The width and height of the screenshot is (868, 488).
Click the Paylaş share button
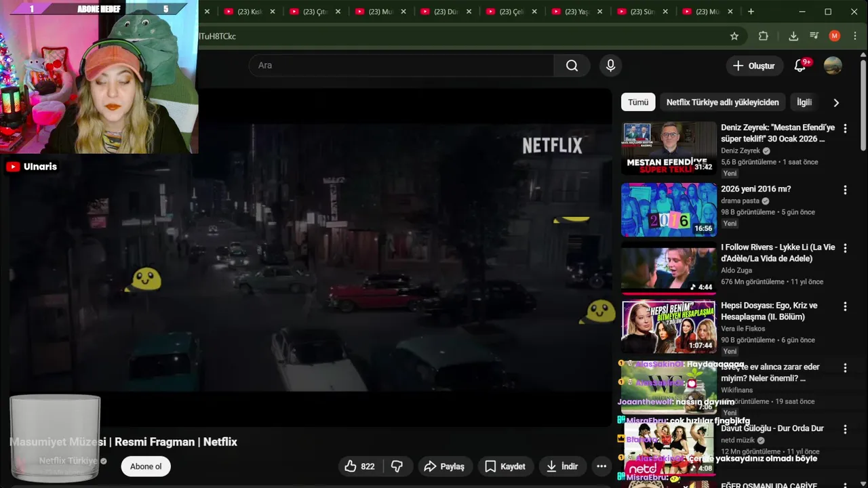pos(444,466)
